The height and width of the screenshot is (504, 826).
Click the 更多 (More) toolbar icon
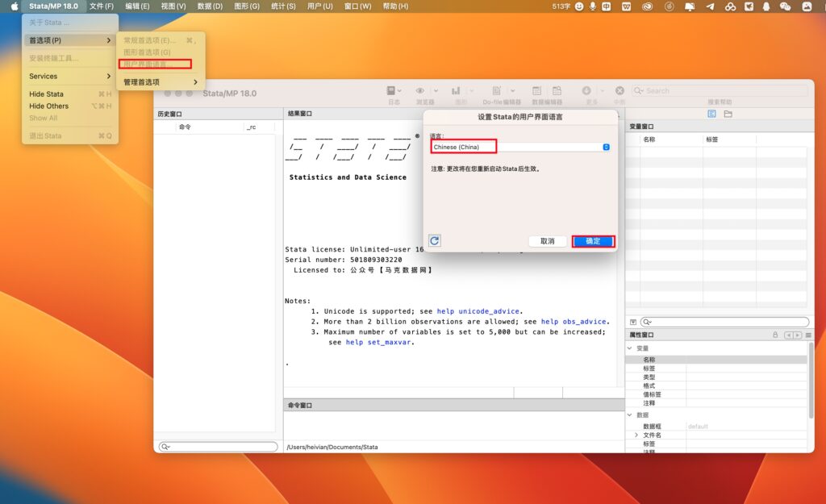point(586,90)
